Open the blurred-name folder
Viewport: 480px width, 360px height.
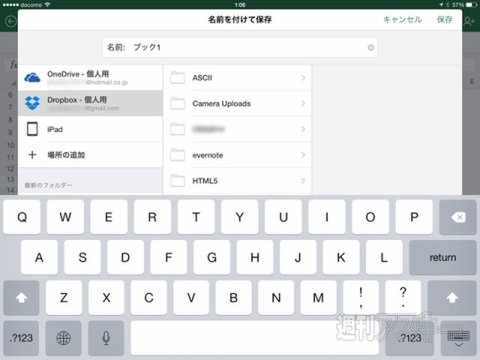click(x=238, y=129)
